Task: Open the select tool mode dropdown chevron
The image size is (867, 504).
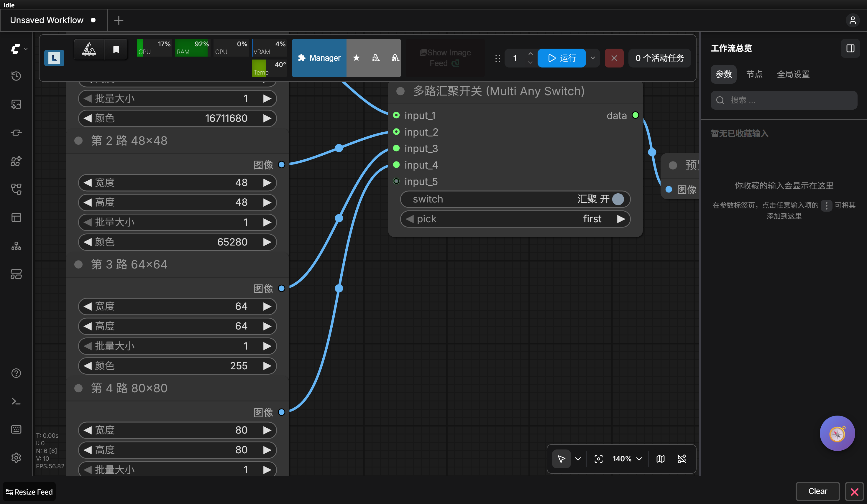Action: 578,459
